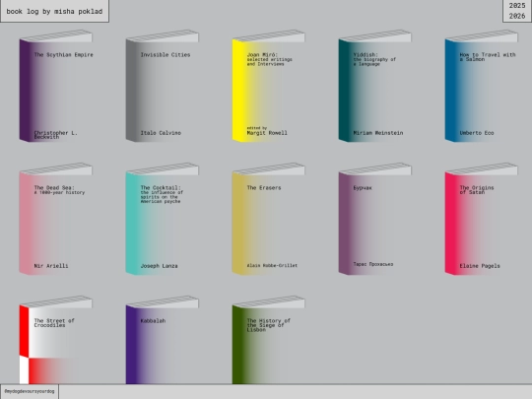The height and width of the screenshot is (399, 532).
Task: Click the book log by misha poklad header
Action: coord(54,11)
